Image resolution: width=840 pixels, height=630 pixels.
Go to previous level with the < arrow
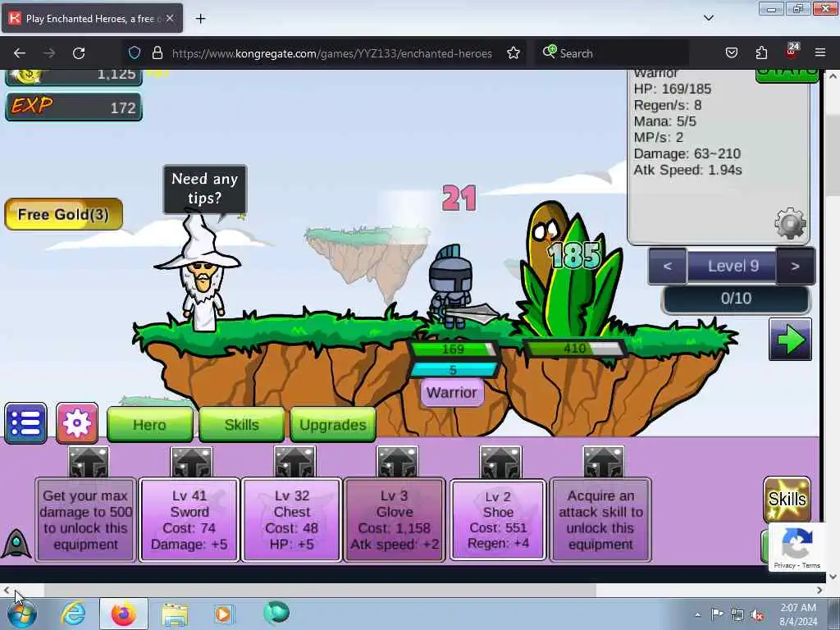coord(668,267)
